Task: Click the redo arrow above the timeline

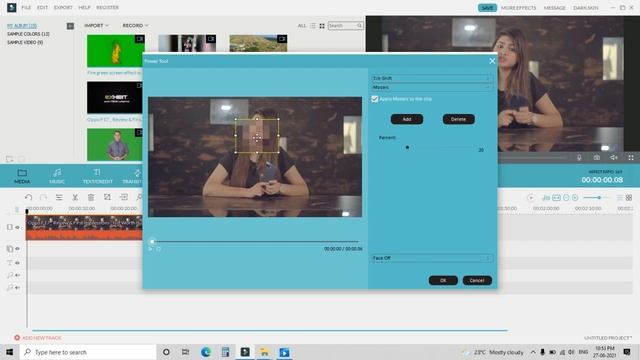Action: coord(43,197)
